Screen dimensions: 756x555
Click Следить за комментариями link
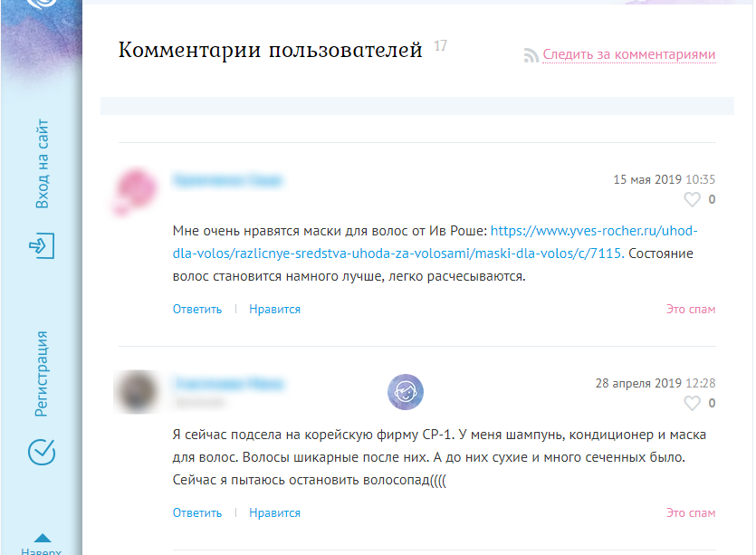pos(628,54)
